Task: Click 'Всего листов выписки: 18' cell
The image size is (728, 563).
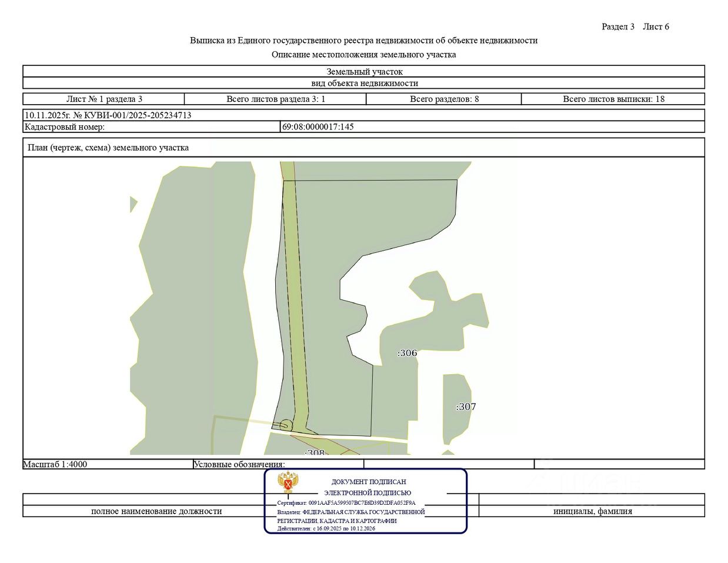Action: click(613, 99)
